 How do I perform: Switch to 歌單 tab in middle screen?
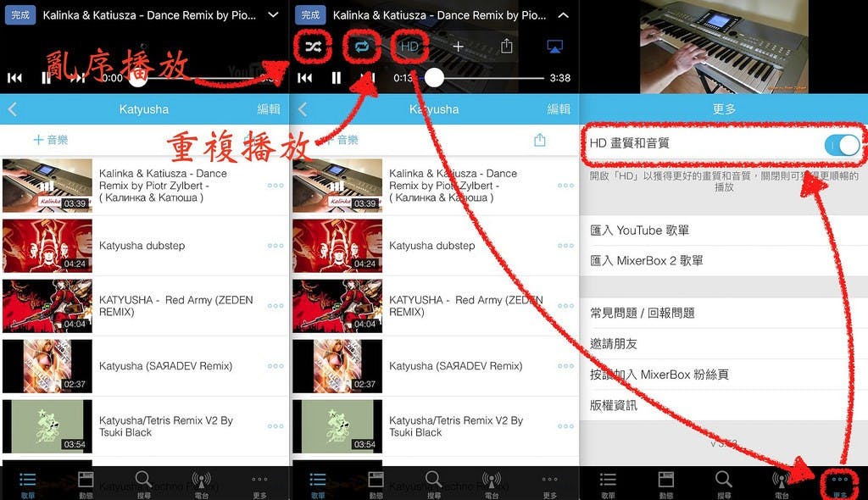point(318,485)
